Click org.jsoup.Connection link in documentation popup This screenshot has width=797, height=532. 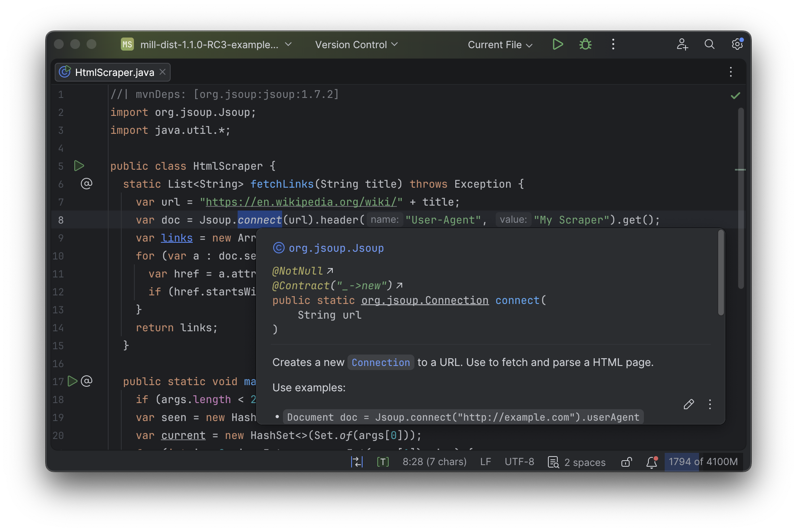(x=425, y=300)
